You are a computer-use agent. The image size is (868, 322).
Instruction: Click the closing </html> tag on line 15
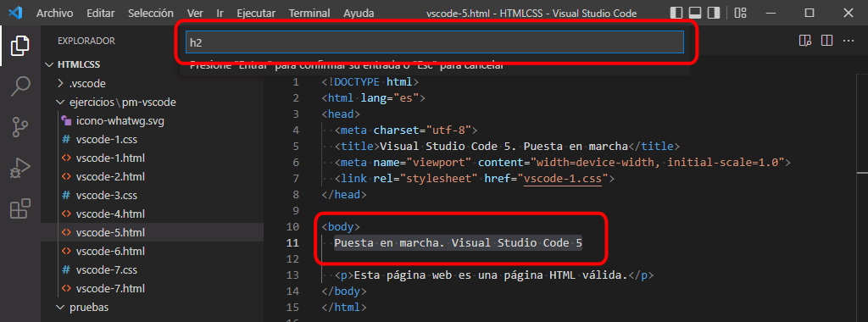pyautogui.click(x=344, y=307)
